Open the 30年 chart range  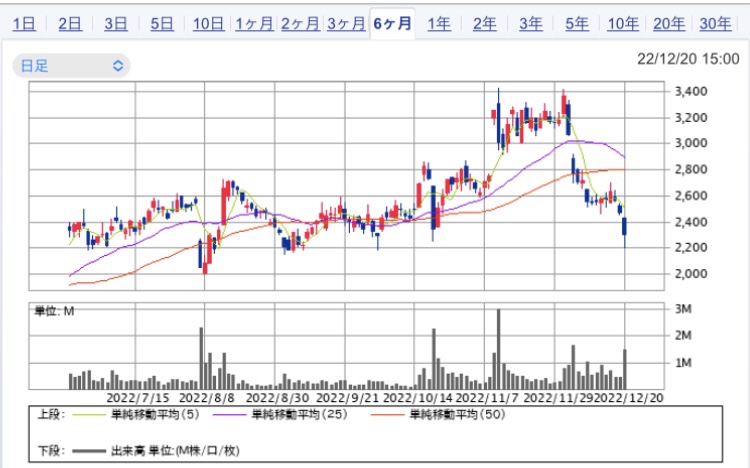coord(715,23)
